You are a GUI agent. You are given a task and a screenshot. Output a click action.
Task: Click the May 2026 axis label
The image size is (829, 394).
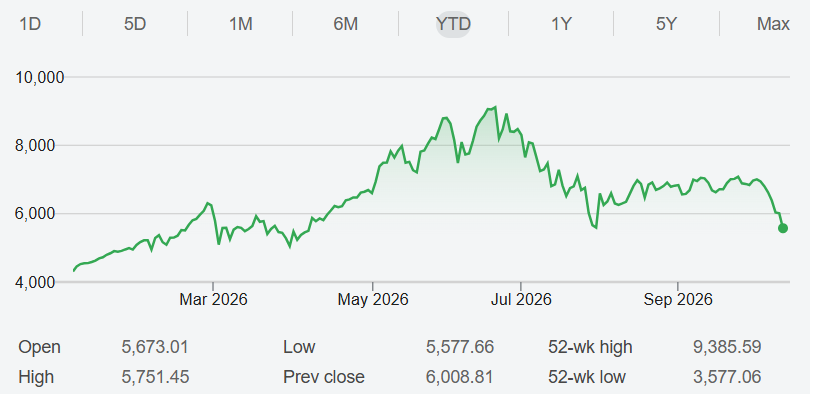373,300
